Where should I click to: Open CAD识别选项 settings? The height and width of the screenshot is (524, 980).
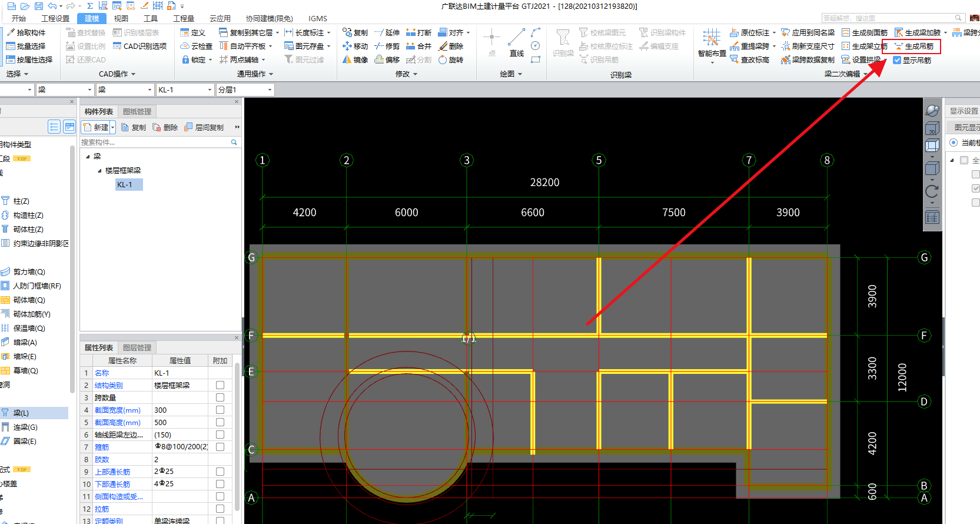click(140, 46)
